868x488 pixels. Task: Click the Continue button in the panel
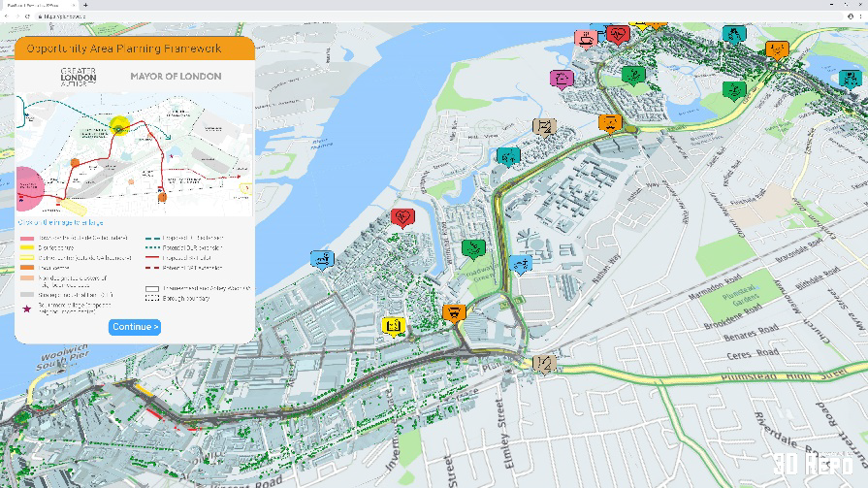135,327
